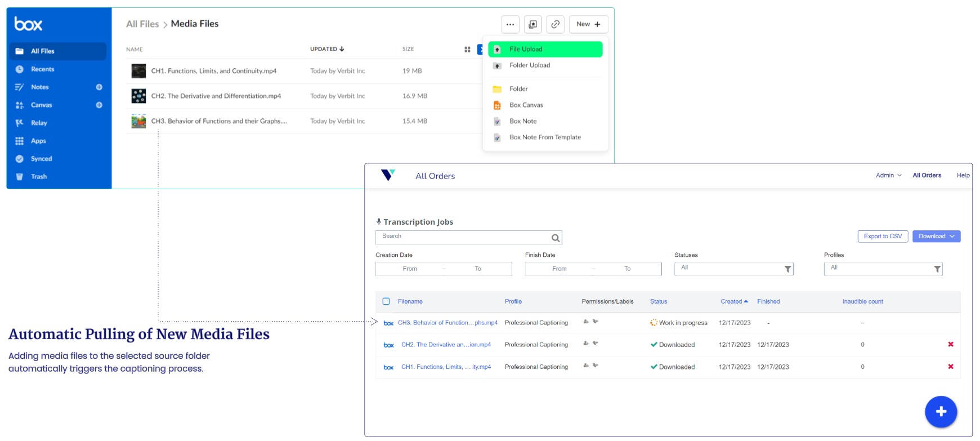Open the Admin dropdown menu
Image resolution: width=980 pixels, height=441 pixels.
coord(888,175)
